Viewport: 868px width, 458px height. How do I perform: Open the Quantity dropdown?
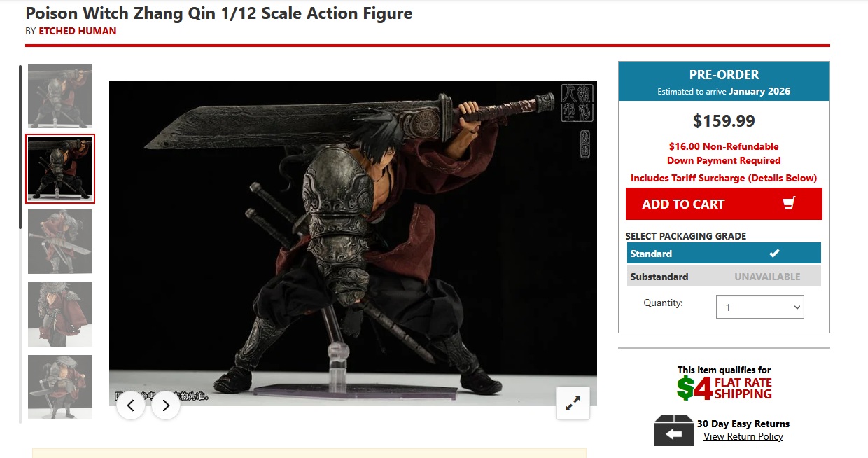(760, 307)
